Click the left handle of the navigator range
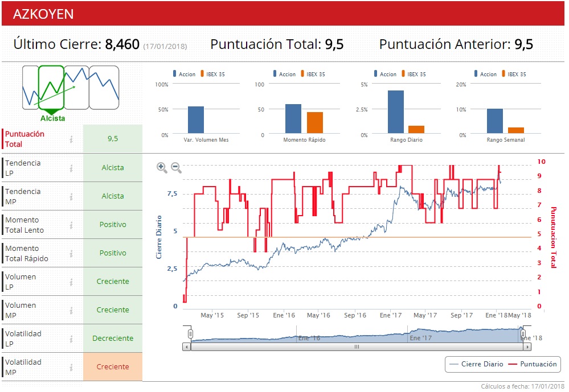Image resolution: width=569 pixels, height=392 pixels. (x=190, y=333)
